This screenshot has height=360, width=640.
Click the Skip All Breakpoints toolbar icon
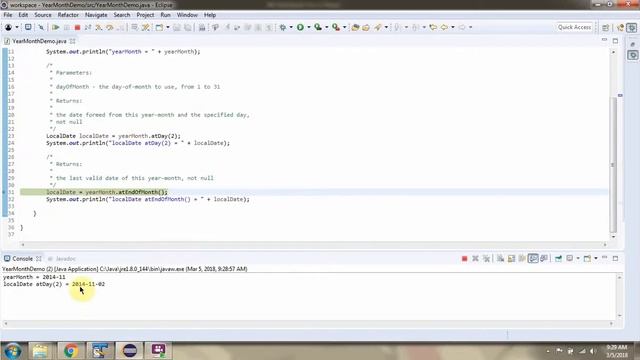(x=41, y=27)
